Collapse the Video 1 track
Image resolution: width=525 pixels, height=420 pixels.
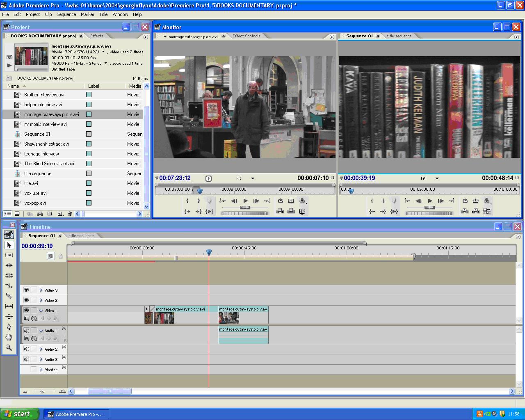point(41,310)
